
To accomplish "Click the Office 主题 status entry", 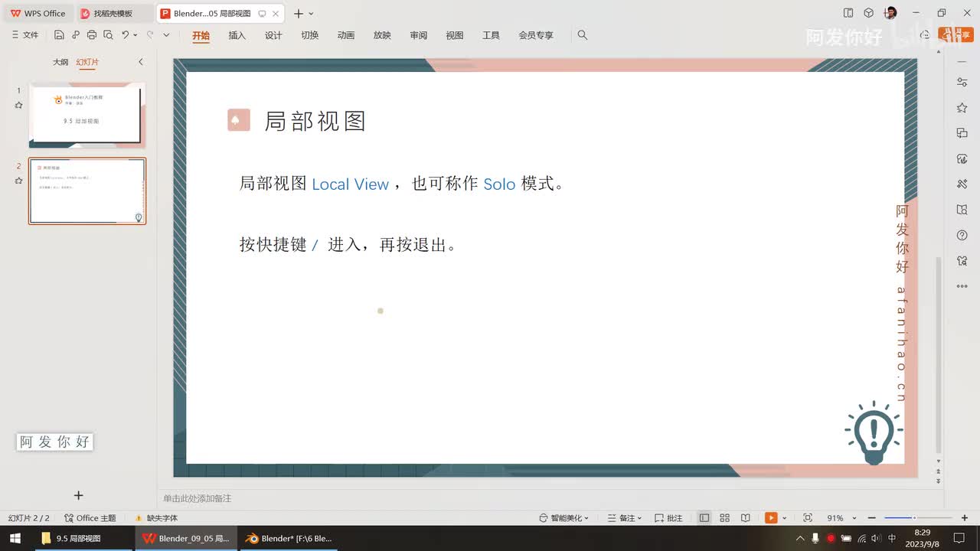I will (x=90, y=518).
